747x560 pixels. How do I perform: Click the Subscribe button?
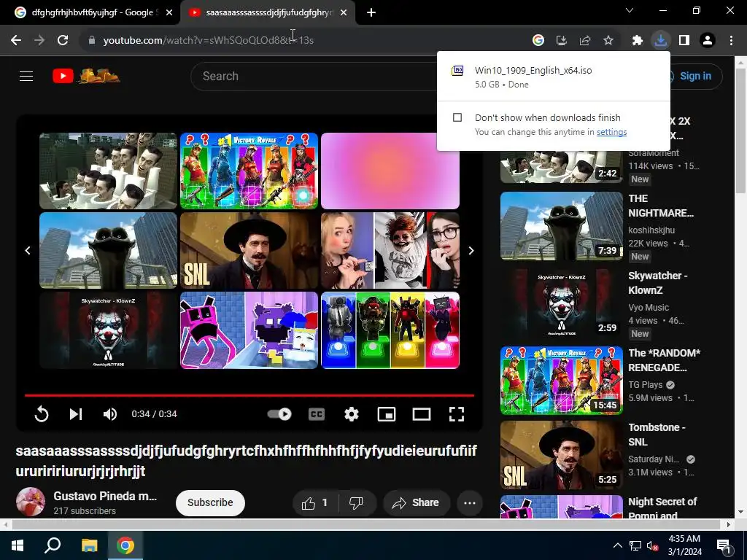pos(210,503)
